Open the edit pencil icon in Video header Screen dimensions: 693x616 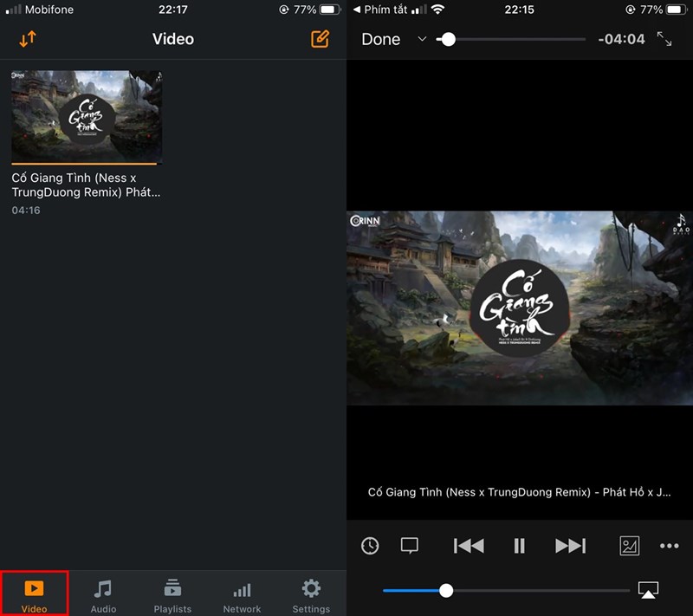point(320,39)
